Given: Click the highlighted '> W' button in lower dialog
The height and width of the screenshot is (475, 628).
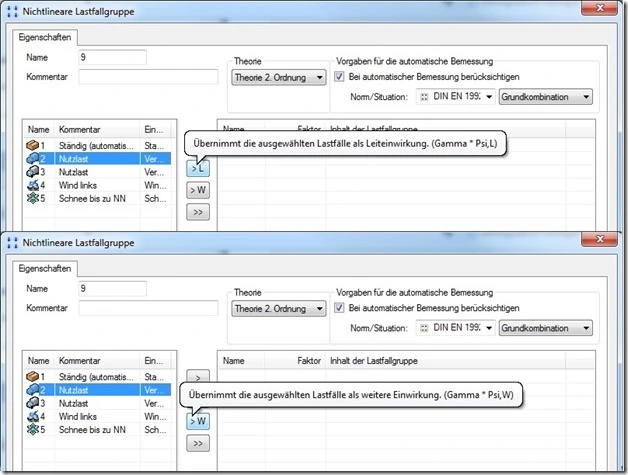Looking at the screenshot, I should [198, 421].
